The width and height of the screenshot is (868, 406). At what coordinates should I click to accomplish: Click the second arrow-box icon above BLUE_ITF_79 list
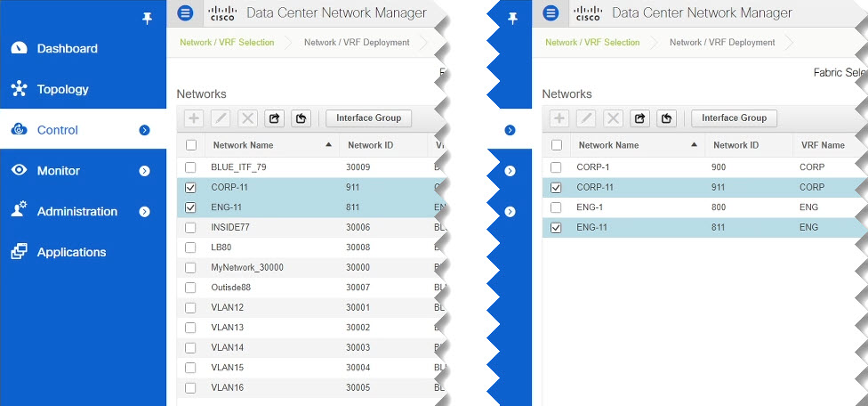pos(301,118)
